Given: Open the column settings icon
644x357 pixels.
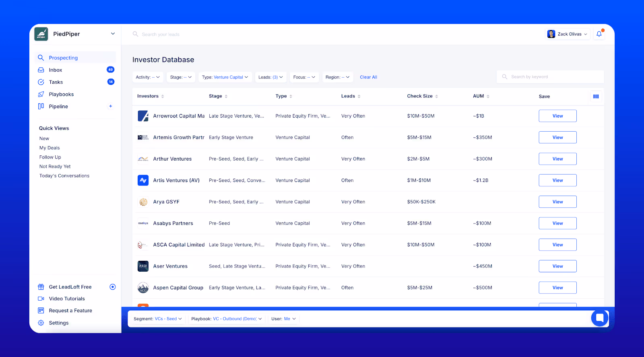Looking at the screenshot, I should coord(596,96).
